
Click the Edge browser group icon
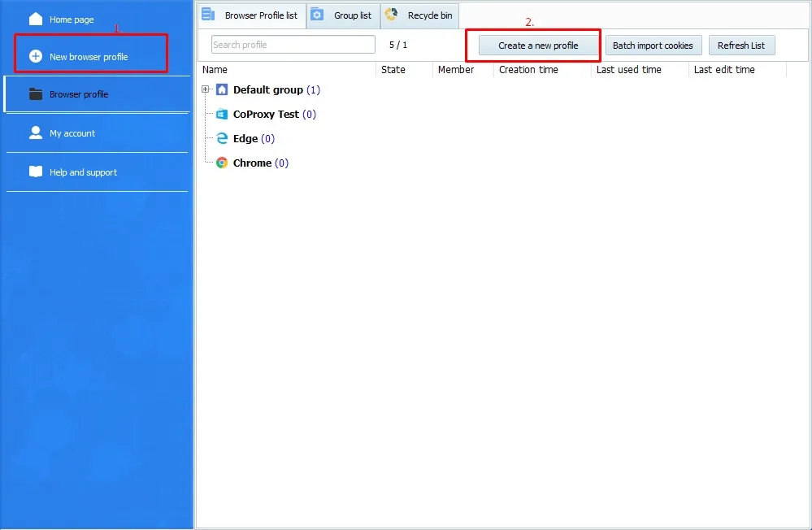click(x=222, y=139)
